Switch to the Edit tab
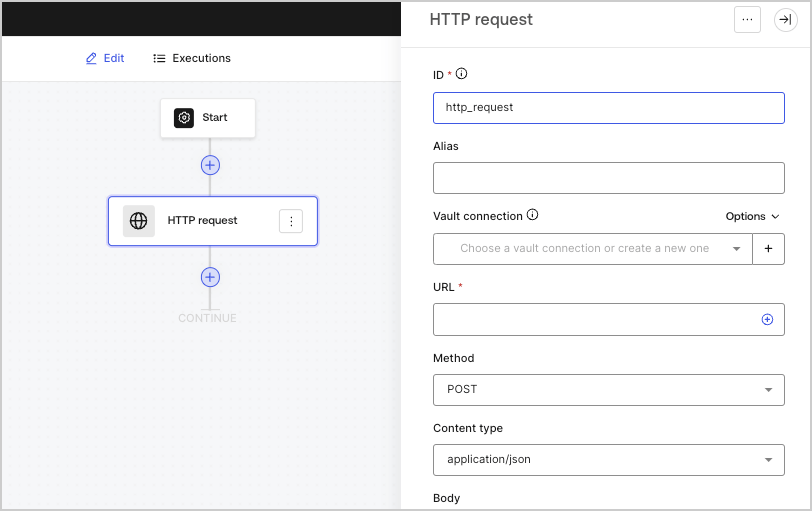The width and height of the screenshot is (812, 511). [x=105, y=59]
